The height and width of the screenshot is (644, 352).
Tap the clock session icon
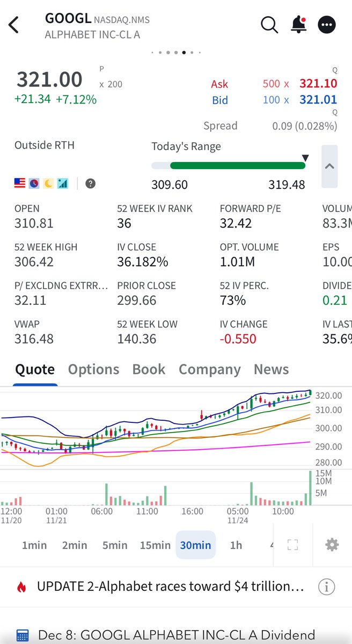coord(34,184)
